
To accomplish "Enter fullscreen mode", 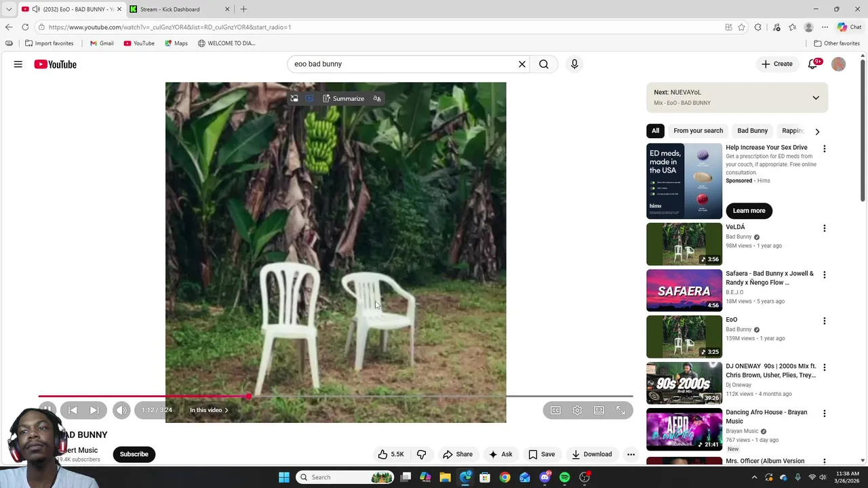I will [x=620, y=410].
